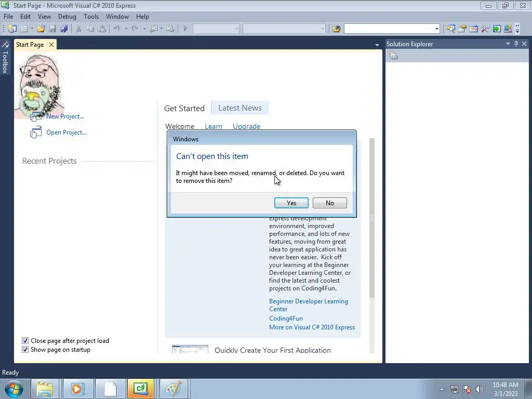This screenshot has height=399, width=532.
Task: Open the Find combo box dropdown arrow
Action: click(x=436, y=29)
